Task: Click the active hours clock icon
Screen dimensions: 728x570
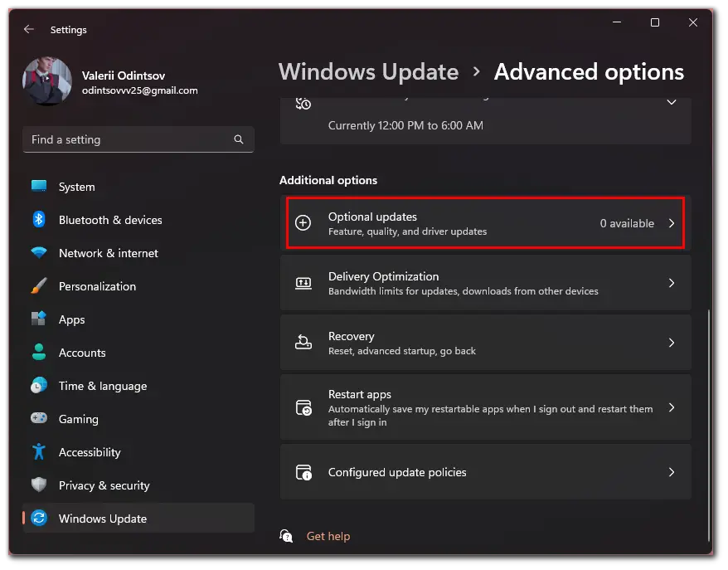Action: tap(303, 103)
